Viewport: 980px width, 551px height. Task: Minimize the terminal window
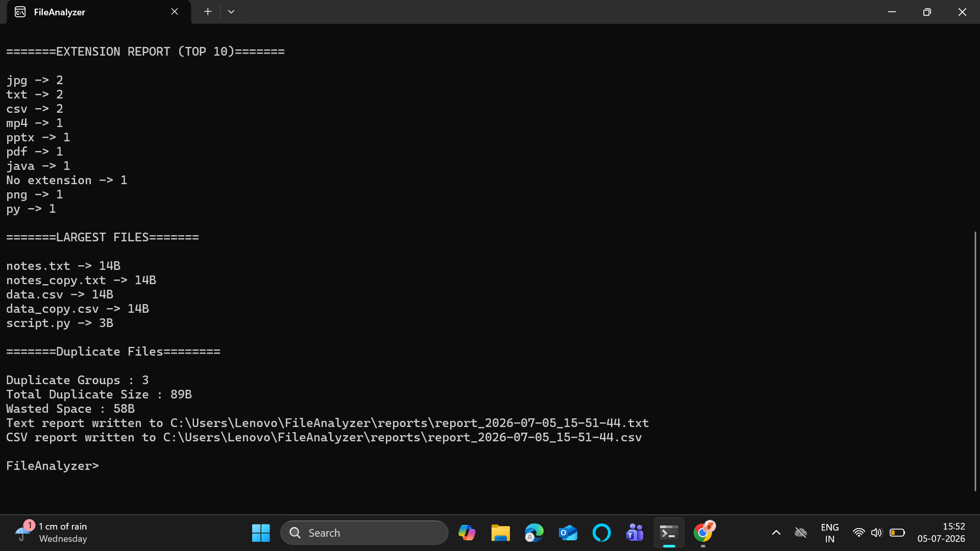click(x=892, y=12)
